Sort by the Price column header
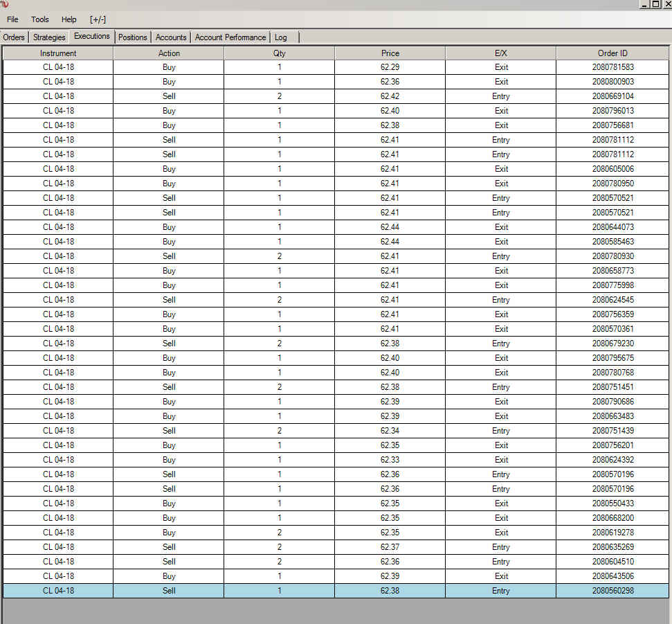This screenshot has width=672, height=624. [x=390, y=53]
